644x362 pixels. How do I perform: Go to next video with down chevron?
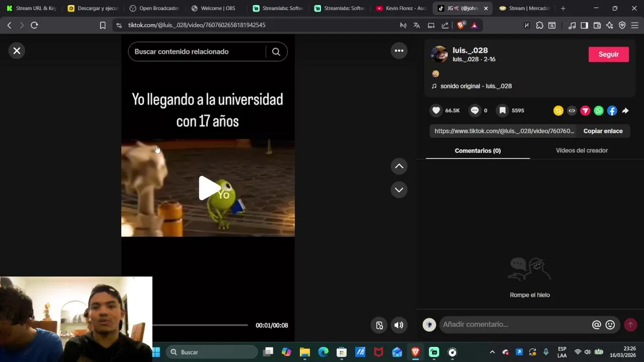pyautogui.click(x=399, y=190)
